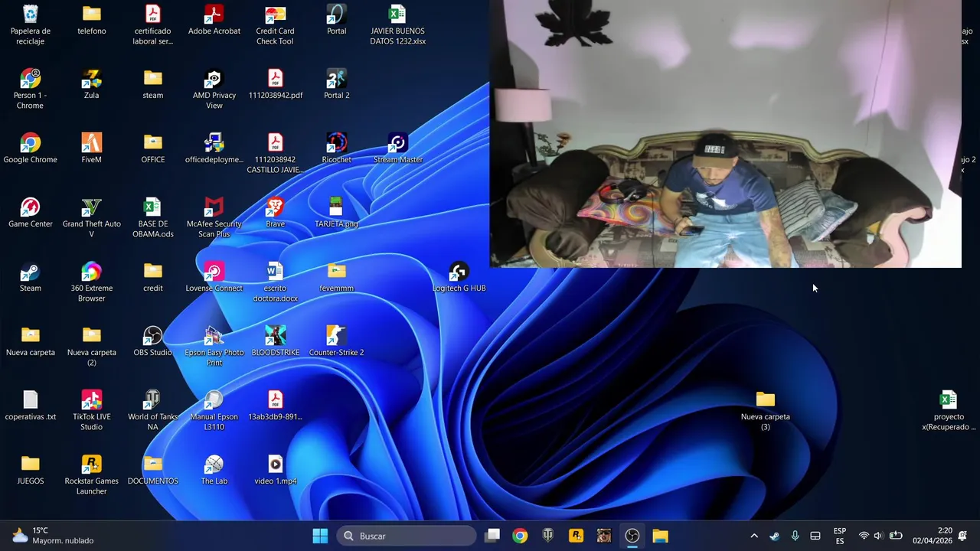This screenshot has width=980, height=551.
Task: Select the Steam desktop shortcut
Action: [x=30, y=277]
